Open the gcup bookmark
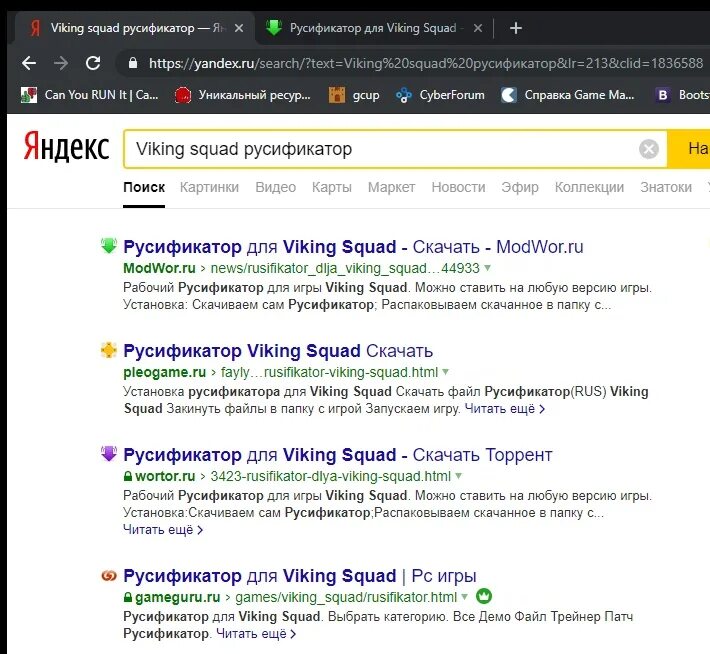Viewport: 710px width, 654px height. [x=354, y=95]
